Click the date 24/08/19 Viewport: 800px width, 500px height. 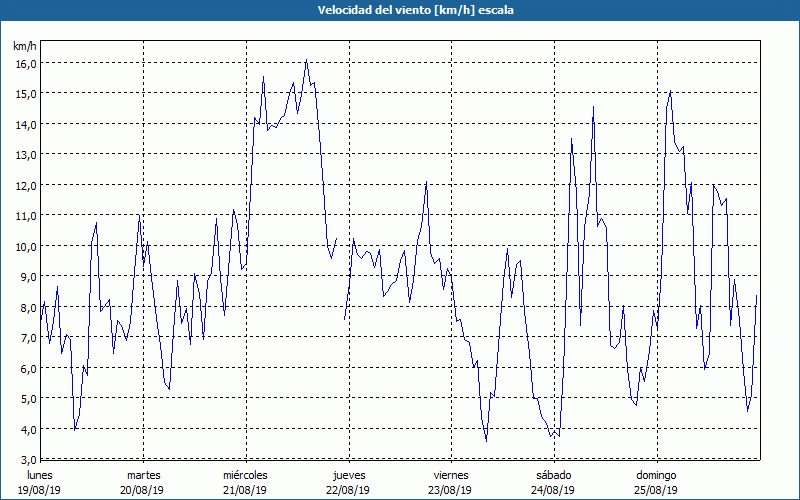coord(553,490)
